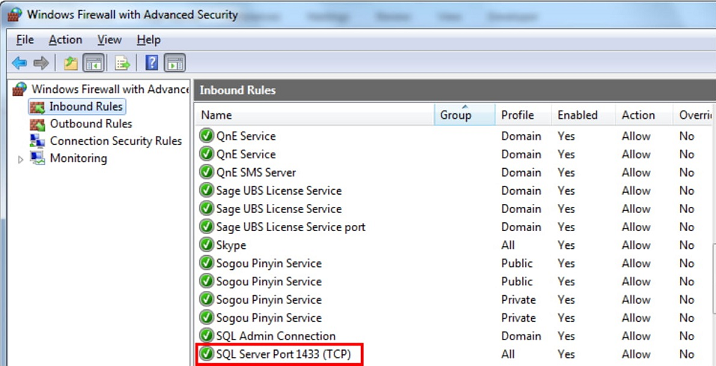
Task: Click Profile Domain of SQL Admin Connection
Action: tap(521, 336)
